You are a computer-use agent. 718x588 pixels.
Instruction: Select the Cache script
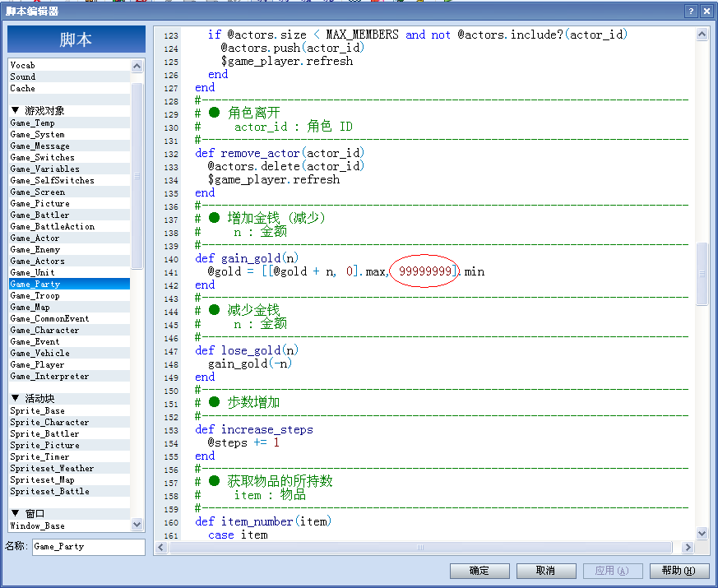(70, 88)
